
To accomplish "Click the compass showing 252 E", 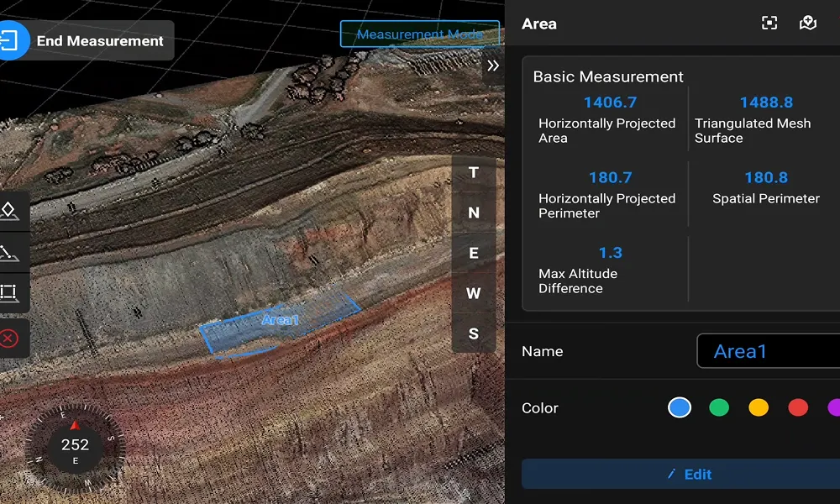I will [75, 447].
